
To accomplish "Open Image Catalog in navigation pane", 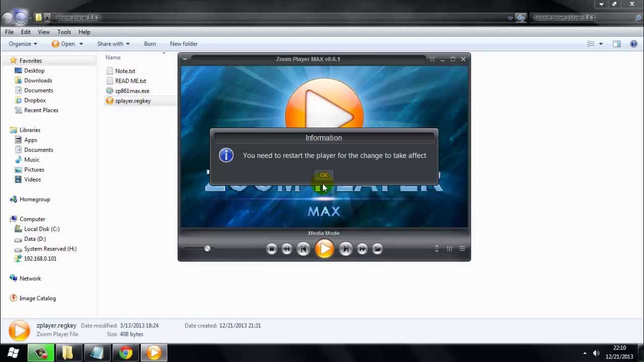I will pos(37,298).
